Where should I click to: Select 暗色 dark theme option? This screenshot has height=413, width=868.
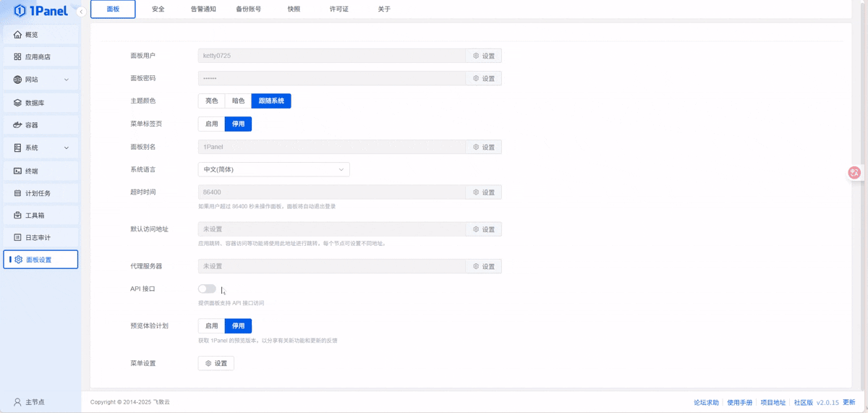[238, 101]
